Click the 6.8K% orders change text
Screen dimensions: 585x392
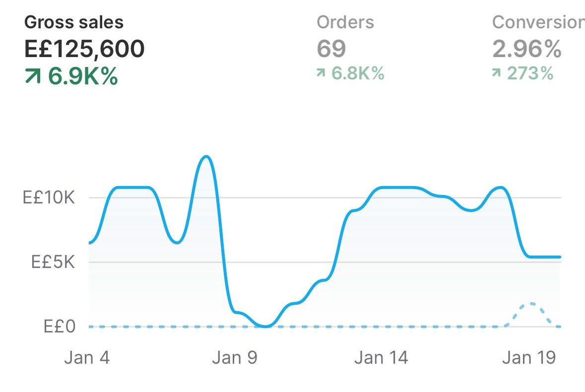coord(358,74)
